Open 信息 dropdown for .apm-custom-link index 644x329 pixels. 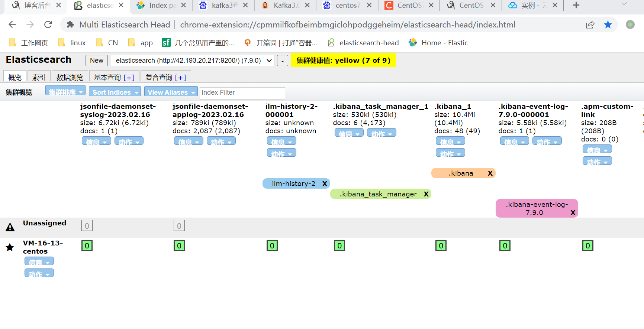point(597,150)
